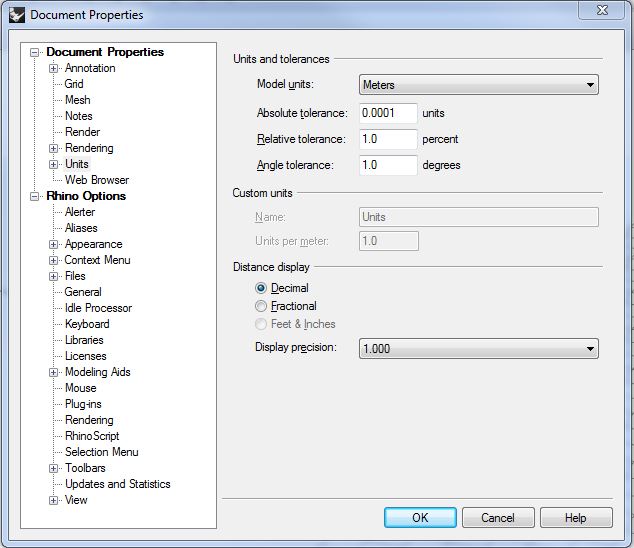The width and height of the screenshot is (634, 548).
Task: Expand the Context Menu tree node
Action: [x=53, y=260]
